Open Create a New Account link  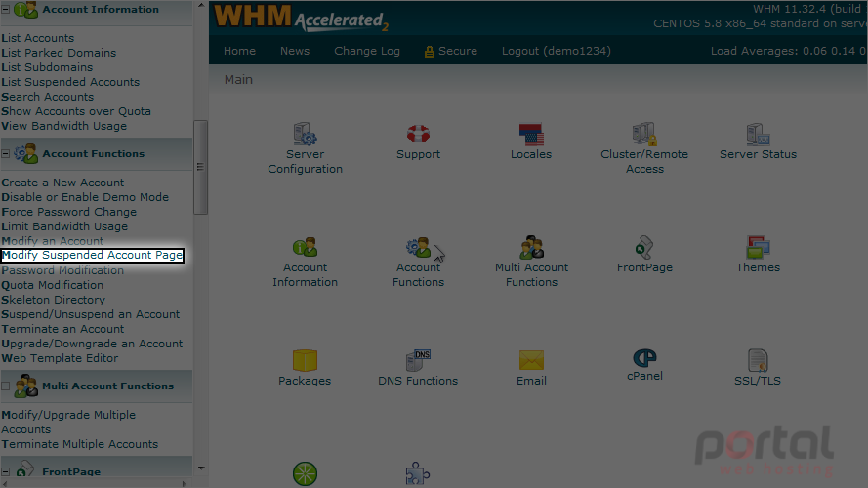click(x=62, y=183)
